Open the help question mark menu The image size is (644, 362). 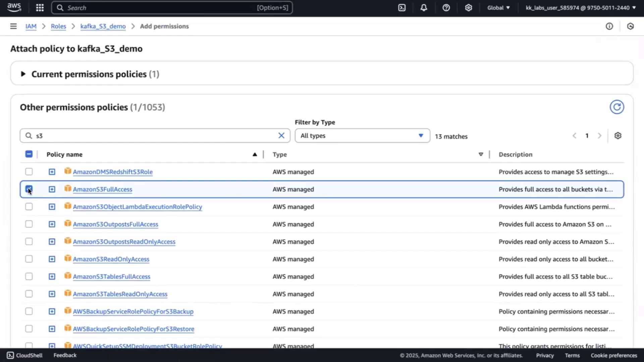[446, 8]
